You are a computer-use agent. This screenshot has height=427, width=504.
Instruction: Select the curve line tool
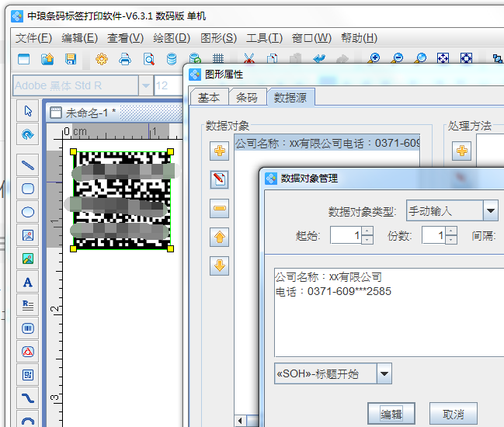(x=28, y=398)
